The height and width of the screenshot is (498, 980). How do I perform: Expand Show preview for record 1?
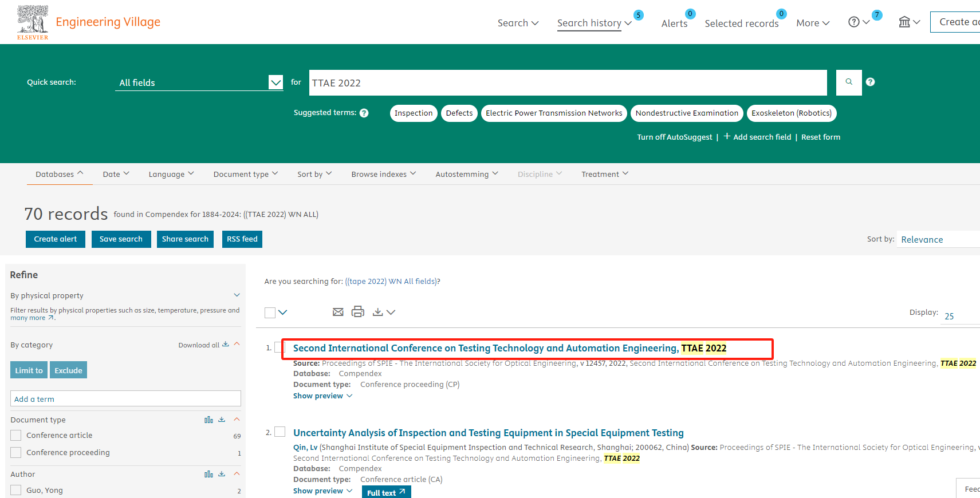pyautogui.click(x=323, y=396)
